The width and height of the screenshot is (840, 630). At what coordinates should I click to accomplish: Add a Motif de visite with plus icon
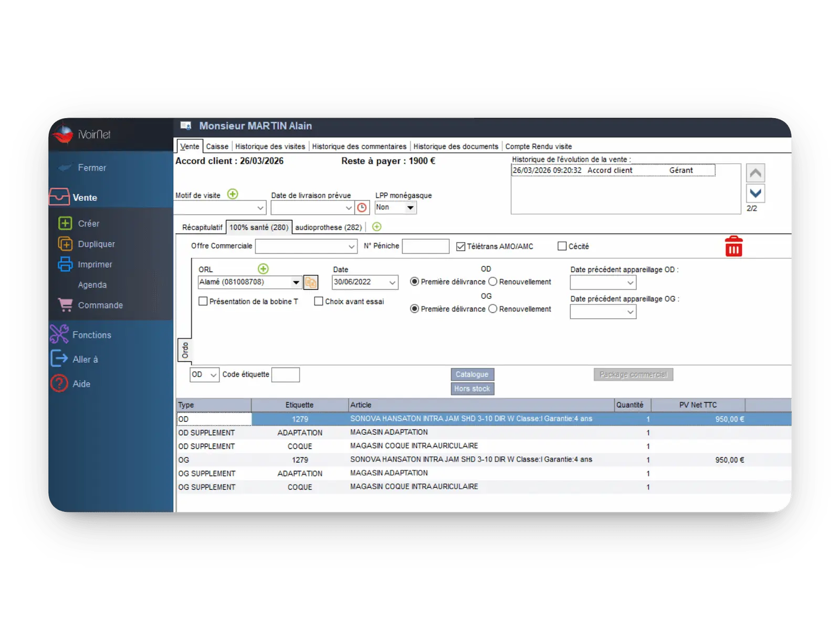point(233,194)
